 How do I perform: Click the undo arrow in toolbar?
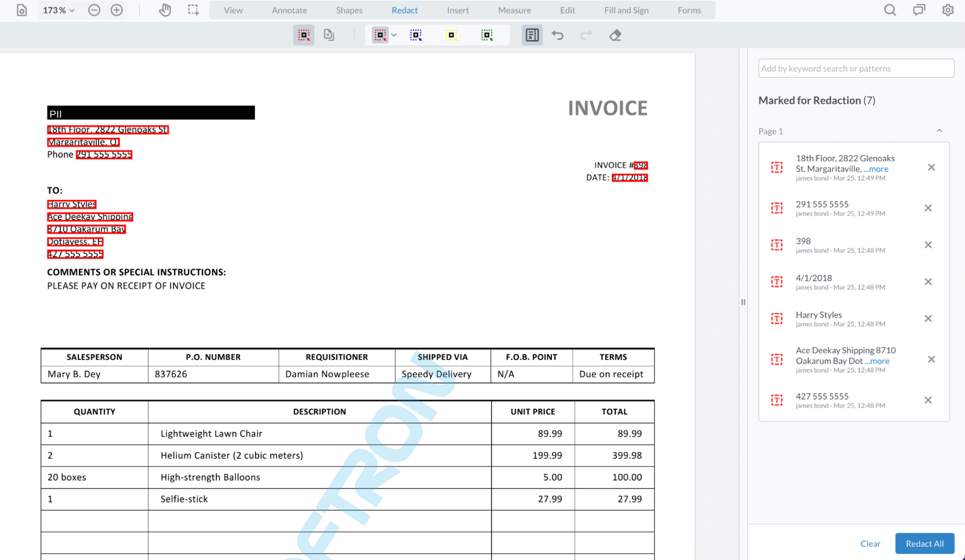[558, 35]
